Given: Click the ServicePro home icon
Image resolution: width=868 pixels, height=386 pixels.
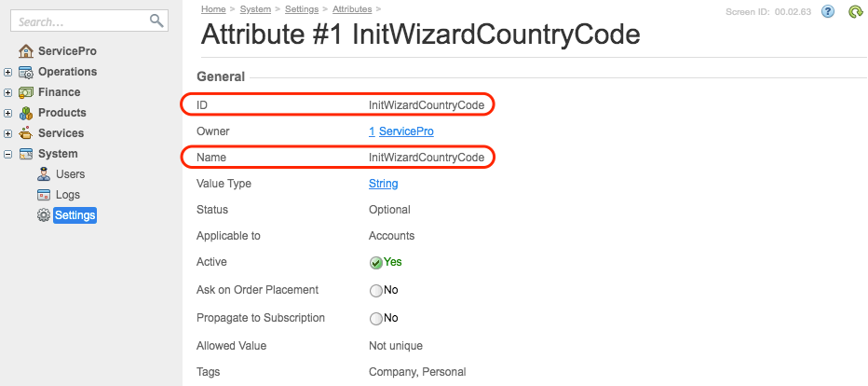Looking at the screenshot, I should pyautogui.click(x=26, y=51).
